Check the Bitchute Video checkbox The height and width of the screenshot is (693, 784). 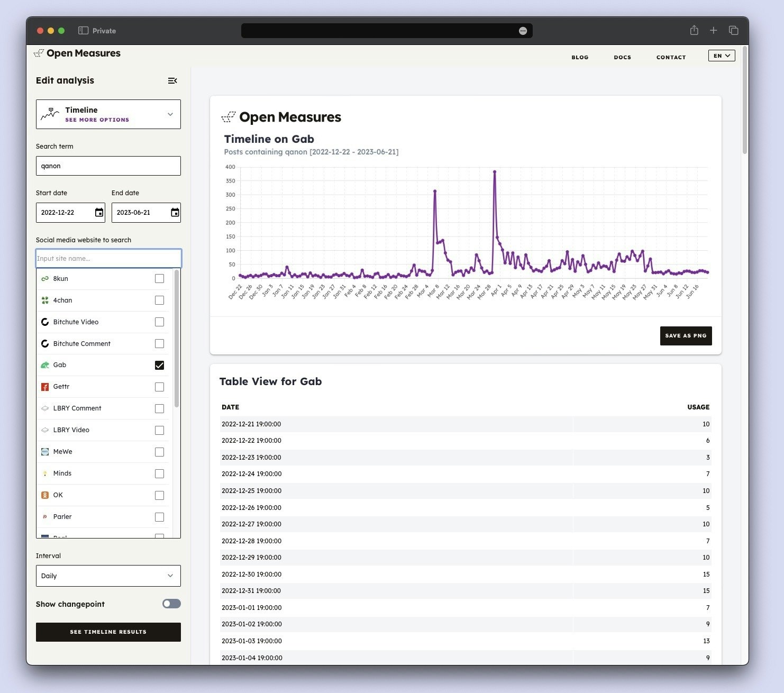159,322
